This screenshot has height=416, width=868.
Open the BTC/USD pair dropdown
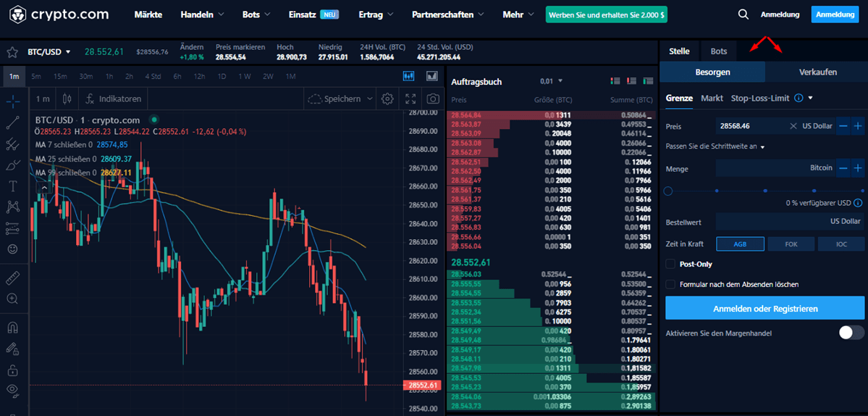pyautogui.click(x=49, y=52)
